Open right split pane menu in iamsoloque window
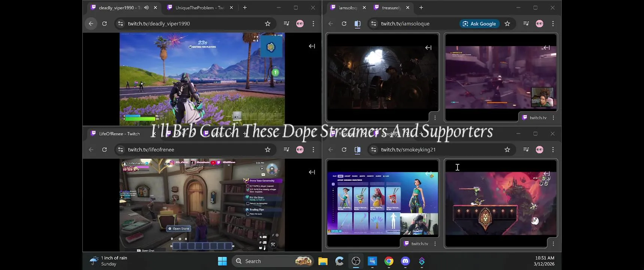This screenshot has width=644, height=270. 553,118
